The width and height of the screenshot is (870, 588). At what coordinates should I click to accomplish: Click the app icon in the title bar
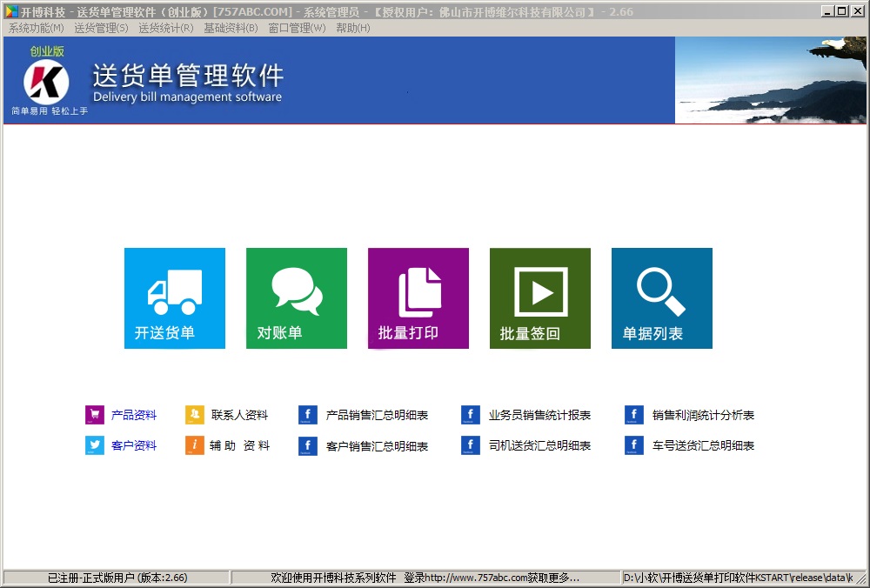pos(11,11)
